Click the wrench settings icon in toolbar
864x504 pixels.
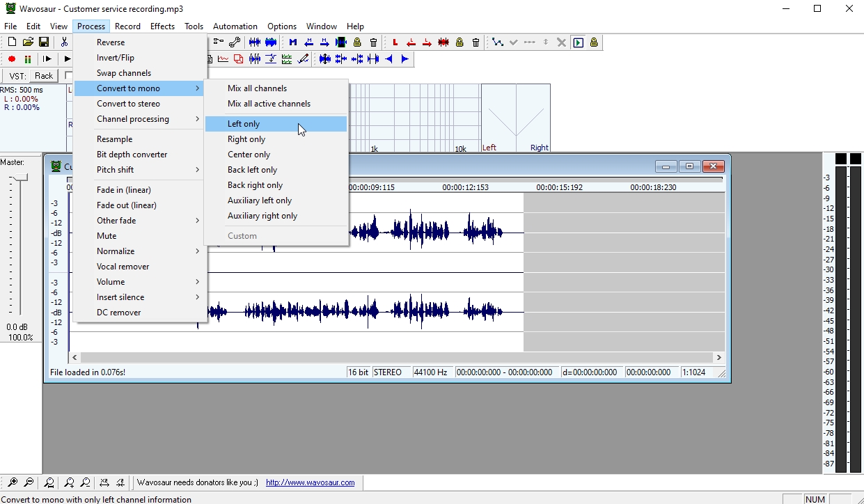click(235, 42)
